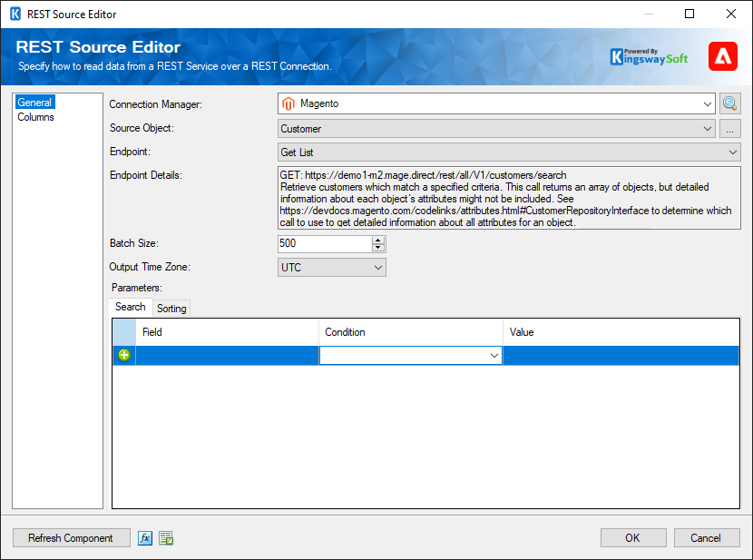Click the Cancel button
753x560 pixels.
coord(707,538)
